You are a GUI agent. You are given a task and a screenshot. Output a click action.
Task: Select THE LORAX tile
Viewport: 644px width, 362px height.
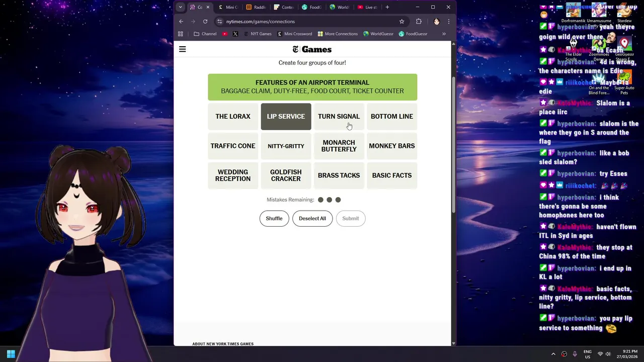click(x=233, y=117)
